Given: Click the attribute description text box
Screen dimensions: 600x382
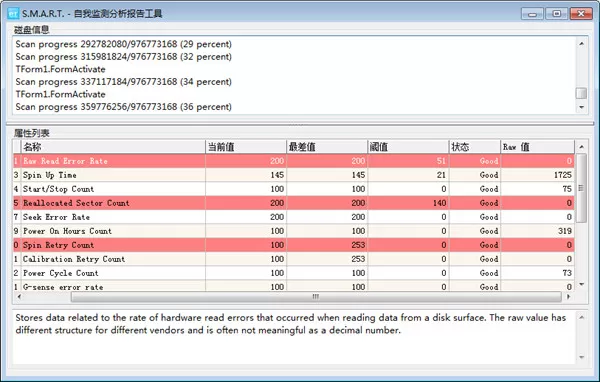Looking at the screenshot, I should 294,337.
